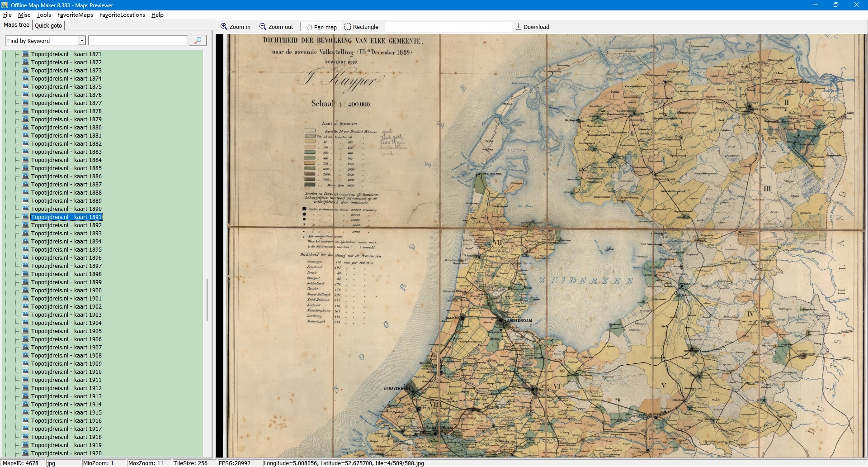Viewport: 868px width, 467px height.
Task: Select Topotijdreis.nl - kaart 1871
Action: [x=66, y=54]
